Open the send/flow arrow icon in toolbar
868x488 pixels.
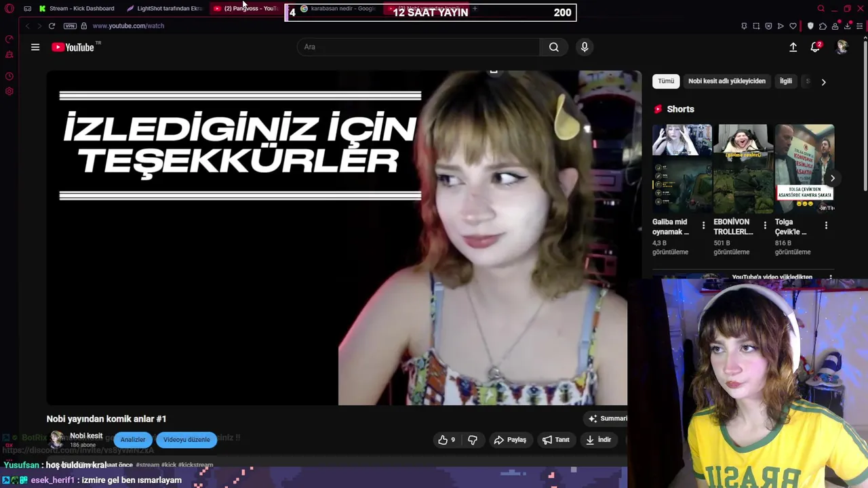781,26
